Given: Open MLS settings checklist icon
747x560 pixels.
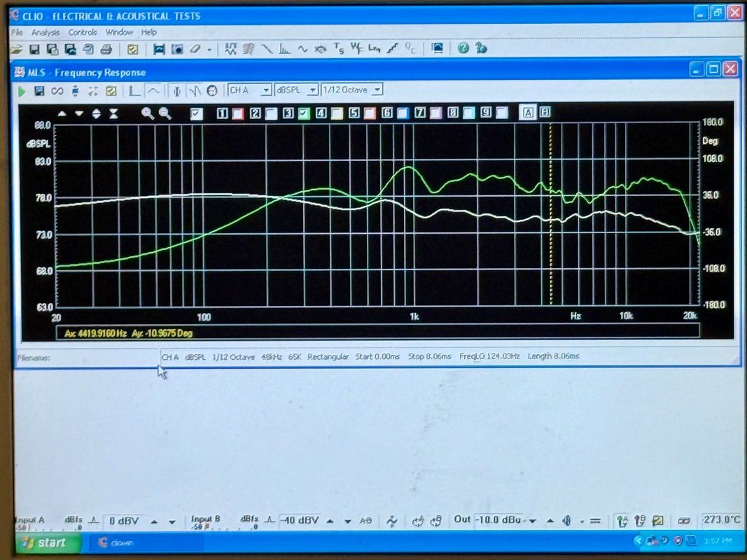Looking at the screenshot, I should (111, 90).
